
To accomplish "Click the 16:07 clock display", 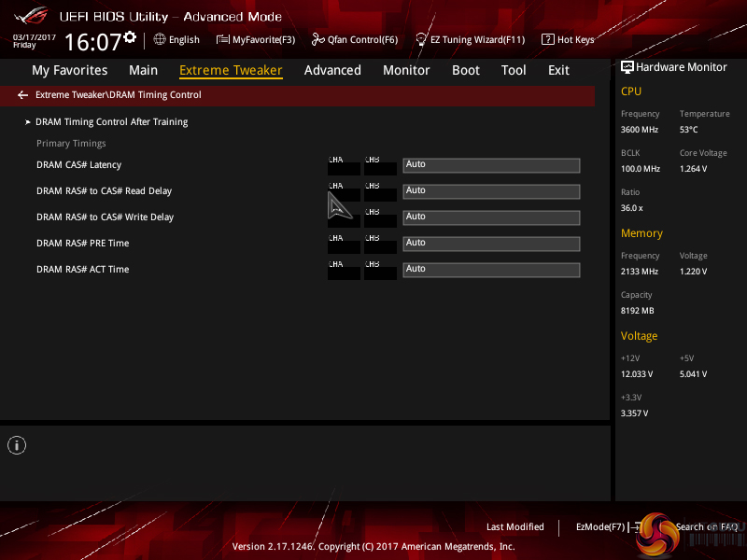I will point(92,42).
